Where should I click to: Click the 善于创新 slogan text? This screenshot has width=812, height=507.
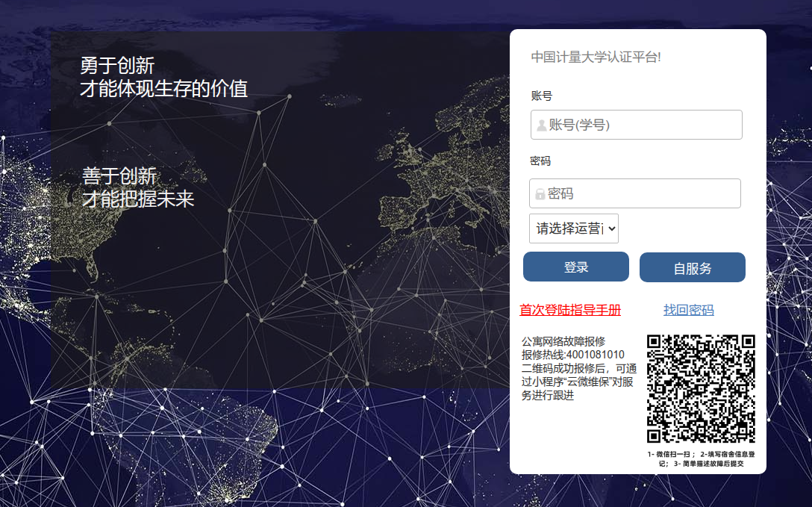click(x=119, y=176)
